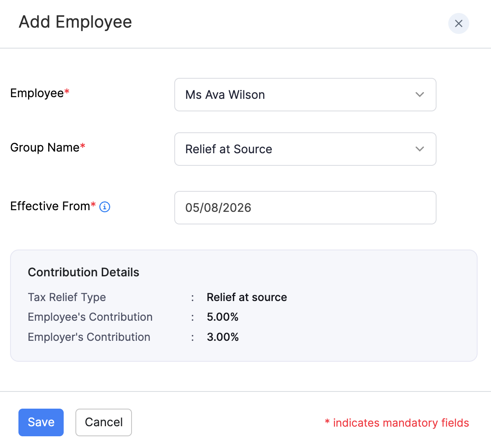Image resolution: width=491 pixels, height=448 pixels.
Task: Close the Add Employee dialog
Action: (458, 23)
